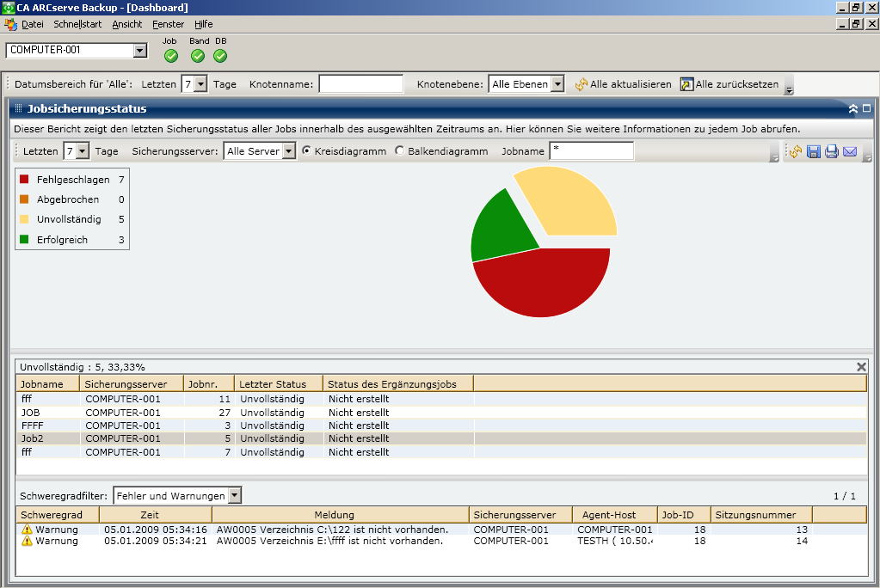Click the Job status green checkmark icon
Image resolution: width=880 pixels, height=588 pixels.
point(170,56)
